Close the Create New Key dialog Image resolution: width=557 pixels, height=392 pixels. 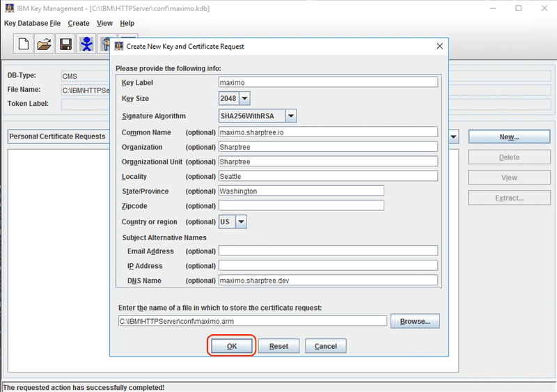pos(439,46)
